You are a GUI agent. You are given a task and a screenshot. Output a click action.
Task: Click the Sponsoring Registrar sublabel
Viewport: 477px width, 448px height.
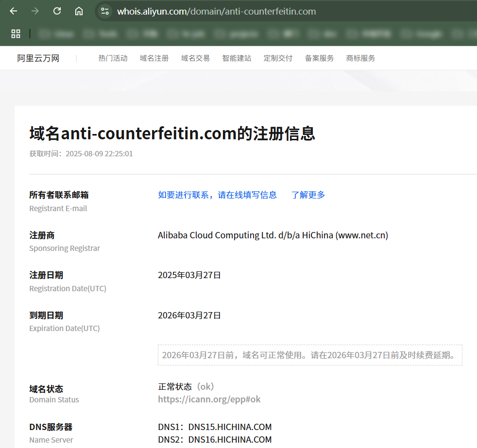[65, 249]
